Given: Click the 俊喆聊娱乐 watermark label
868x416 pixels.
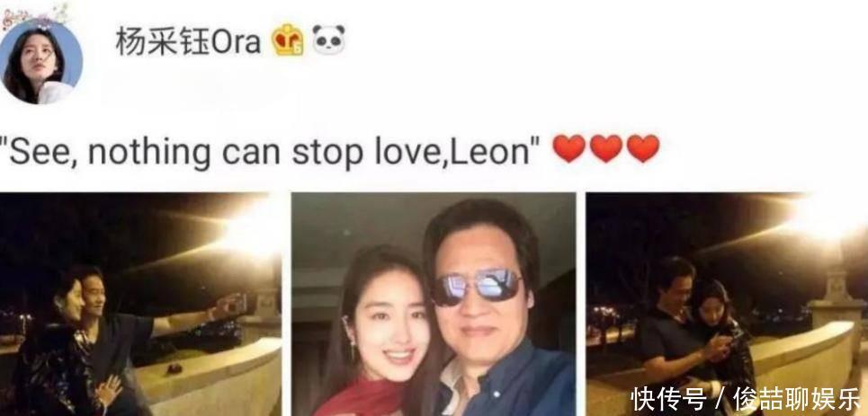Looking at the screenshot, I should coord(797,400).
